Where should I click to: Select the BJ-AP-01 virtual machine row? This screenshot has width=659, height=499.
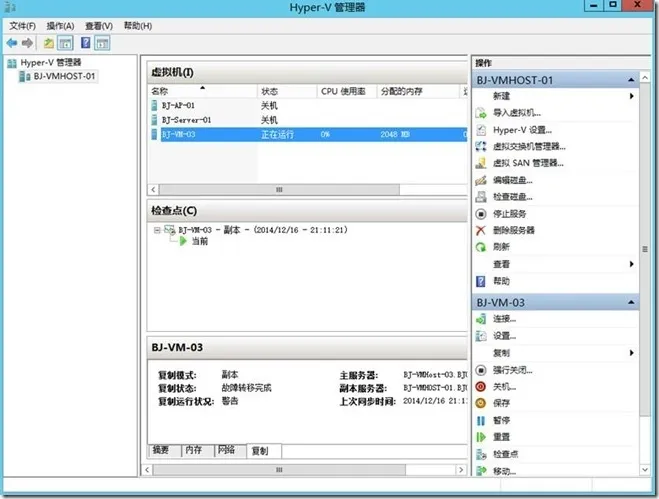[x=308, y=105]
